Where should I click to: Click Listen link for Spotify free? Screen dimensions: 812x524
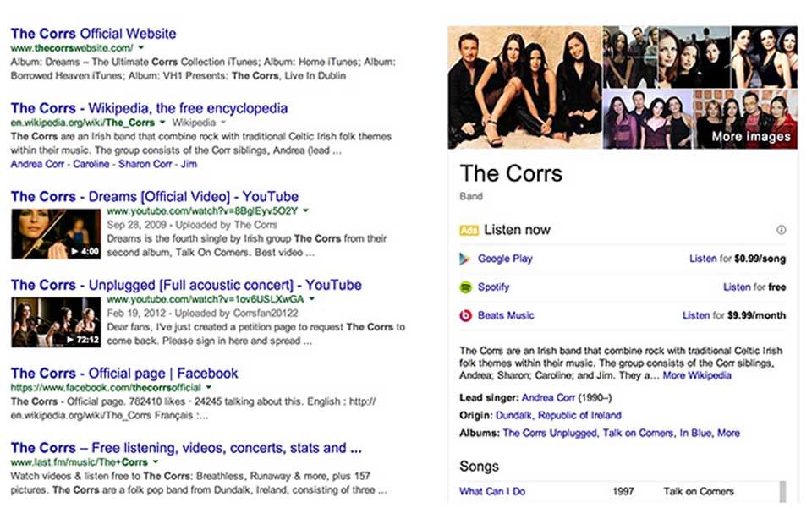pos(737,287)
